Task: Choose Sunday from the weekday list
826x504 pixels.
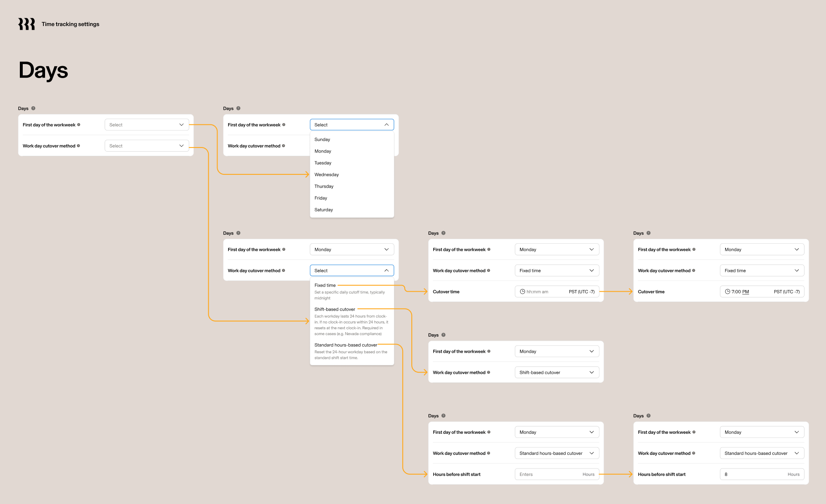Action: point(352,140)
